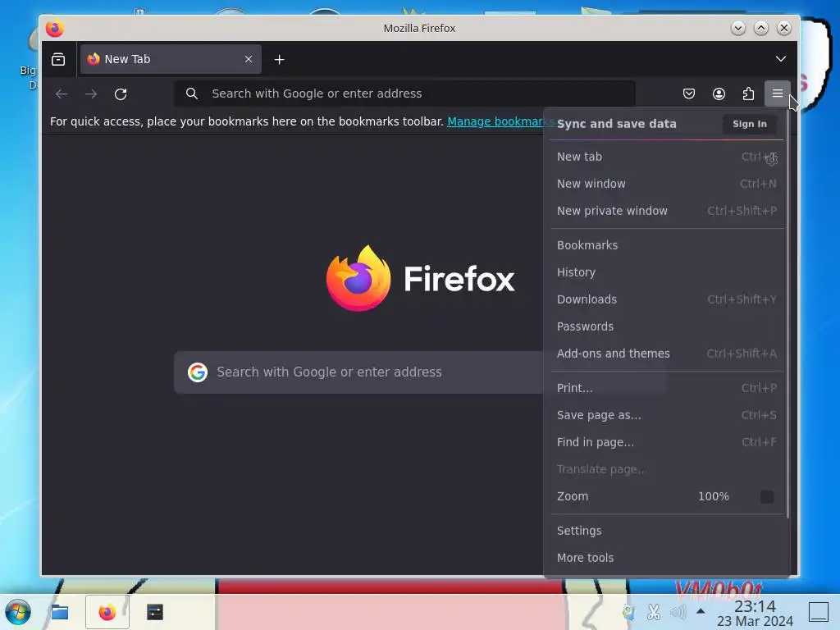Open Downloads from the menu
Viewport: 840px width, 630px height.
click(666, 299)
